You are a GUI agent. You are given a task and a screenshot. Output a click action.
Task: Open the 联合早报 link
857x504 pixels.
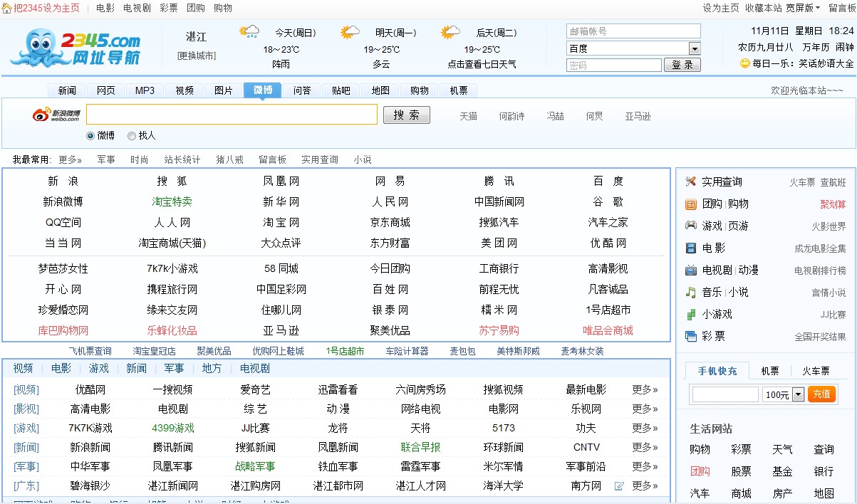[421, 447]
